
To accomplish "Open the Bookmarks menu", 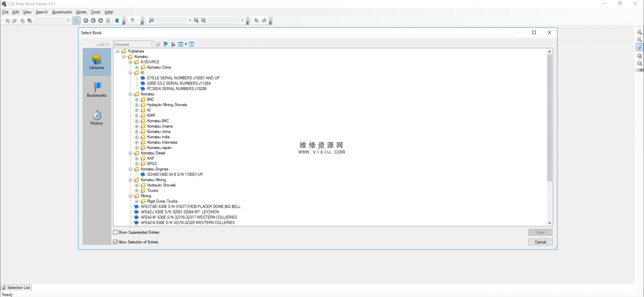I will (x=62, y=12).
